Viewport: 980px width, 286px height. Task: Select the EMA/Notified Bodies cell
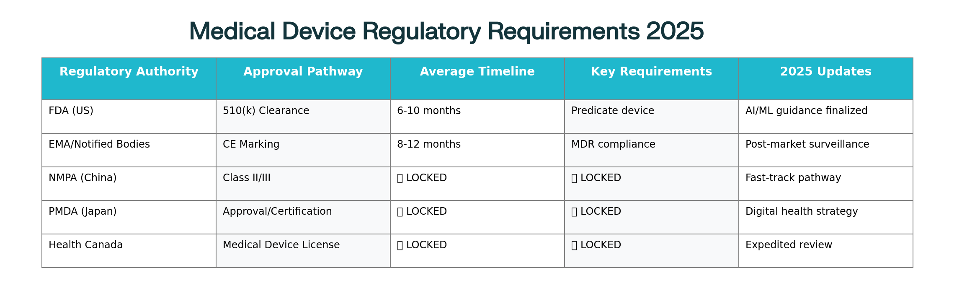(x=99, y=144)
